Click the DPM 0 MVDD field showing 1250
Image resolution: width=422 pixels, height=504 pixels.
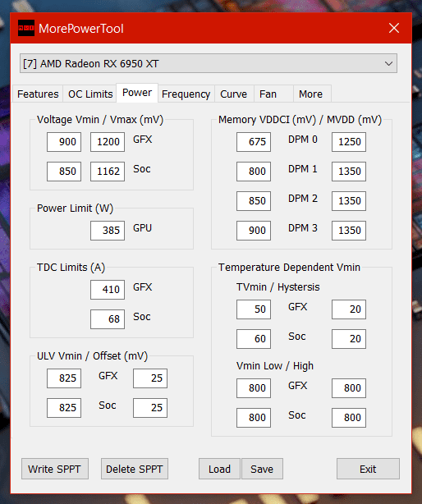pyautogui.click(x=349, y=142)
